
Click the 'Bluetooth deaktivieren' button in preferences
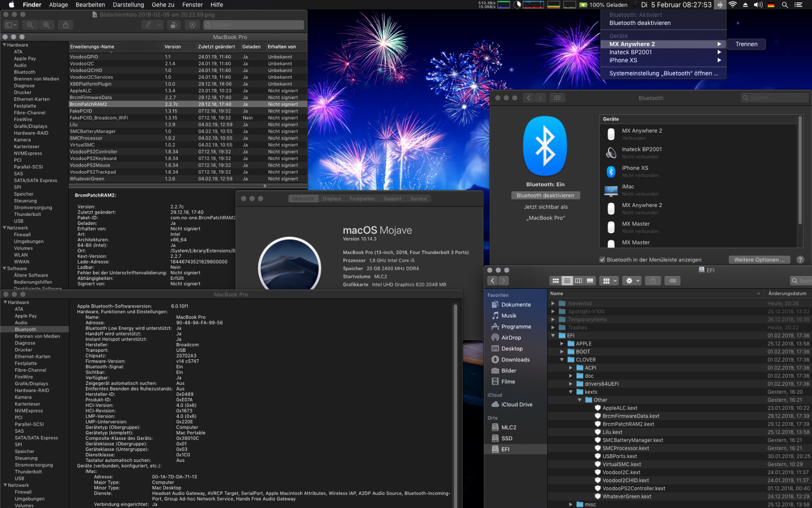point(545,196)
